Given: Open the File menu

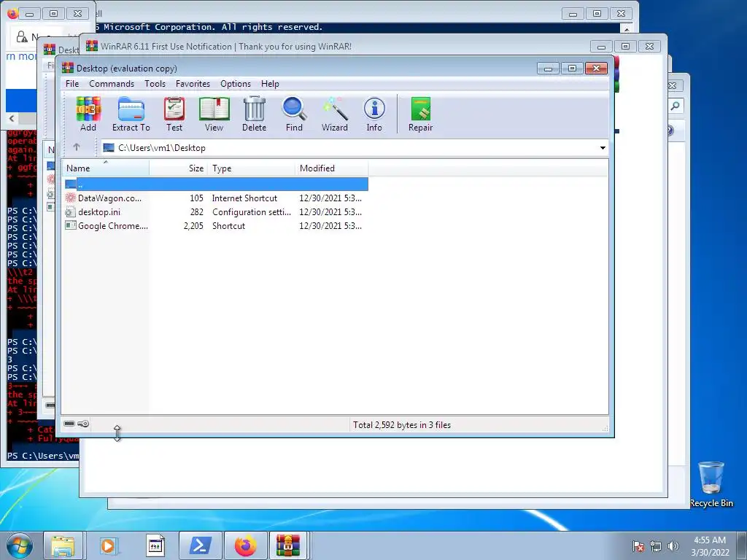Looking at the screenshot, I should [72, 84].
